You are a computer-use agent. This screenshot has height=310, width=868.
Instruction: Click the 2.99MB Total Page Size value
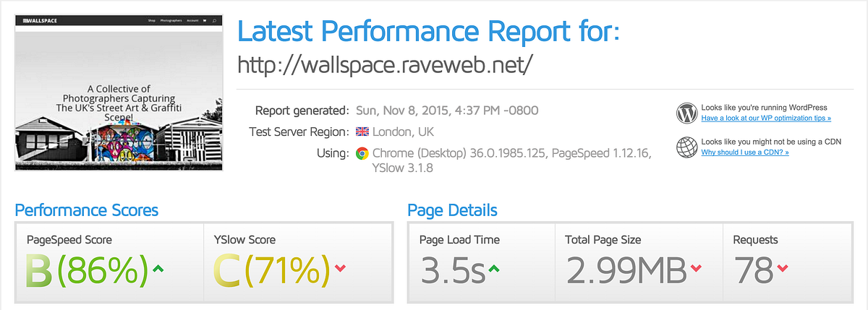pyautogui.click(x=626, y=270)
